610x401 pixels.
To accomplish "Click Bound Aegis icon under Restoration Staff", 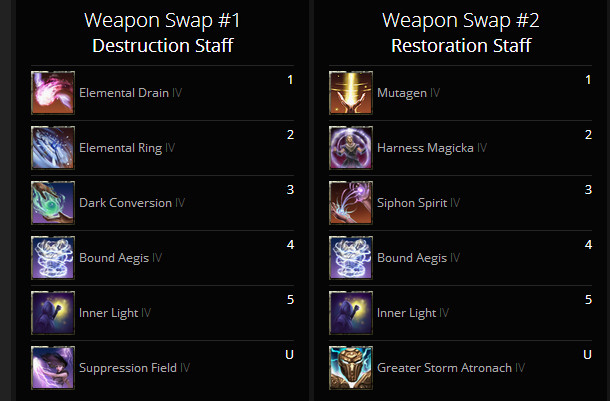I will (351, 258).
